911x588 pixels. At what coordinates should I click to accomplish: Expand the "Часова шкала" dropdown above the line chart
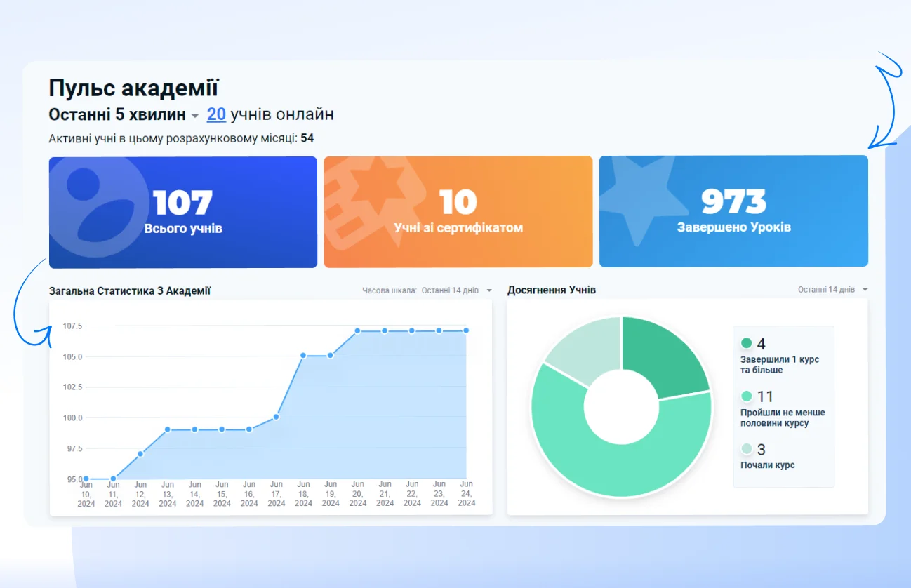[x=489, y=290]
